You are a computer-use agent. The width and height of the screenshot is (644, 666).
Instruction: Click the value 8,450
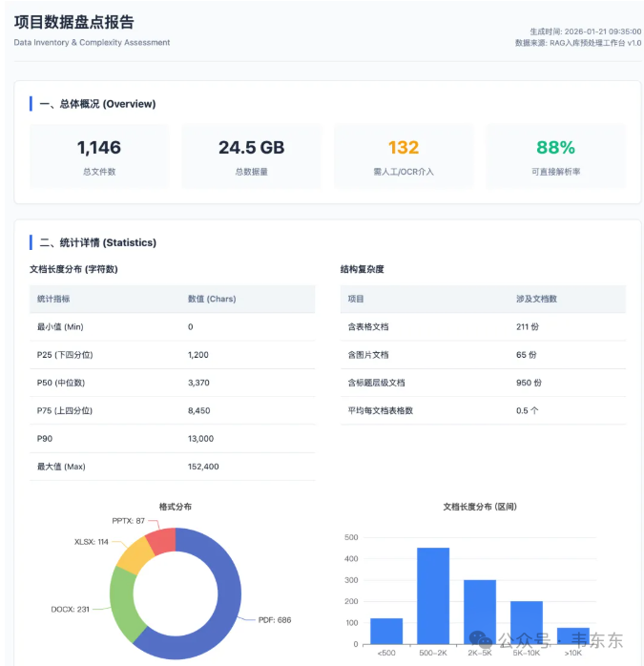pyautogui.click(x=199, y=410)
